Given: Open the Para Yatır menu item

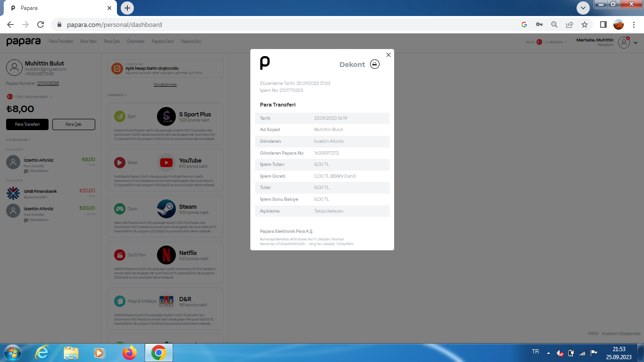Looking at the screenshot, I should [88, 41].
